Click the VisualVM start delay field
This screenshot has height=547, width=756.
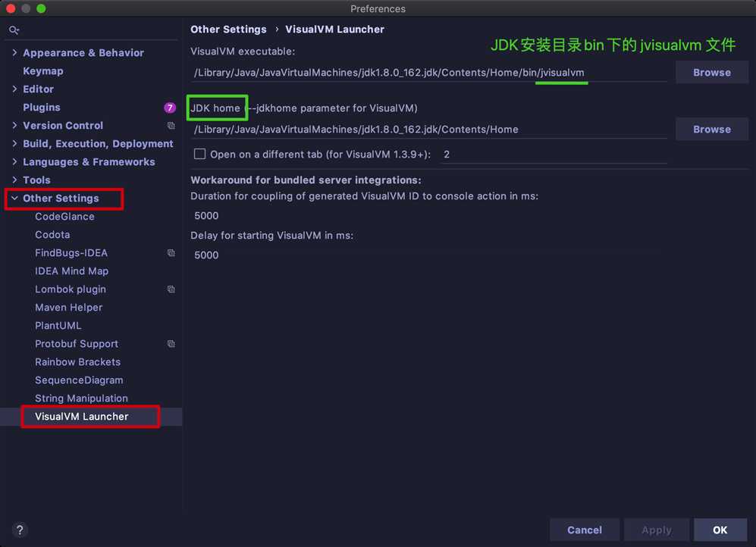pos(429,255)
